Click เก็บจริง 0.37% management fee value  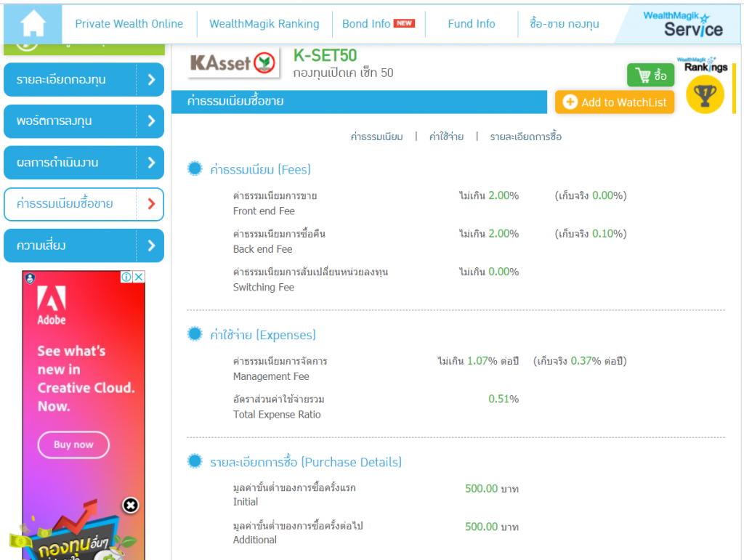click(580, 361)
